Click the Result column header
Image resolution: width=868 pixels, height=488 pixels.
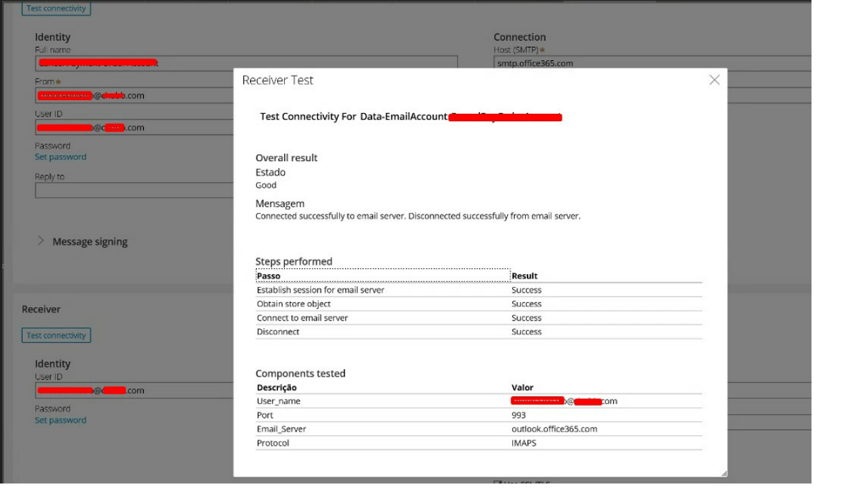524,276
